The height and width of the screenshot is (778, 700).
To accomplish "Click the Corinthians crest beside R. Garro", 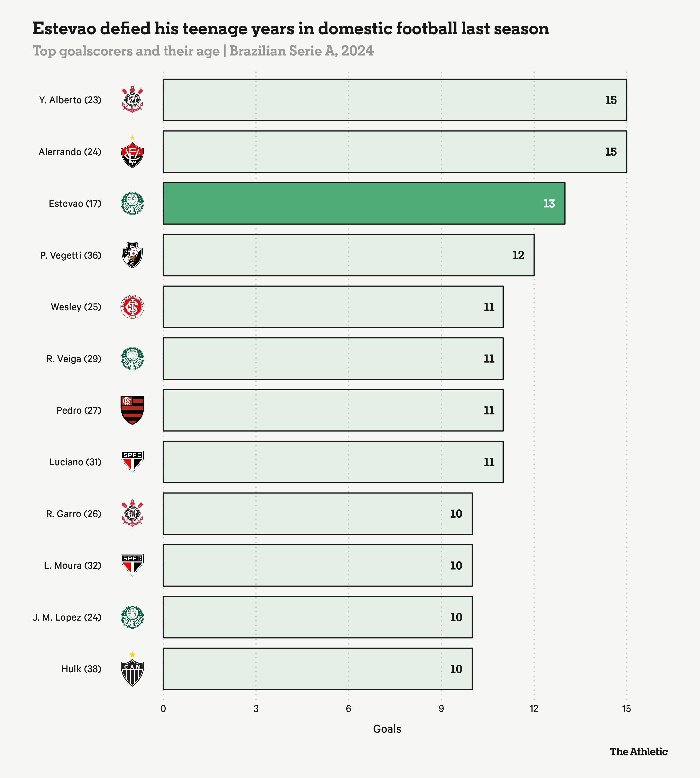I will coord(132,514).
